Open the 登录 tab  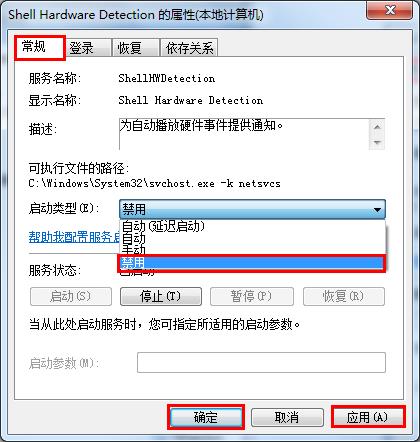[x=82, y=48]
